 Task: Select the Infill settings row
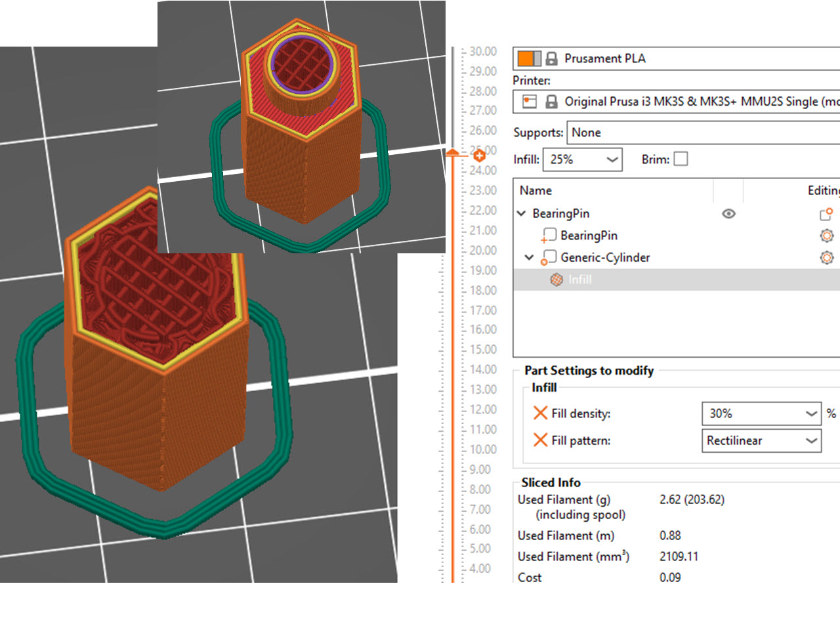[x=676, y=280]
